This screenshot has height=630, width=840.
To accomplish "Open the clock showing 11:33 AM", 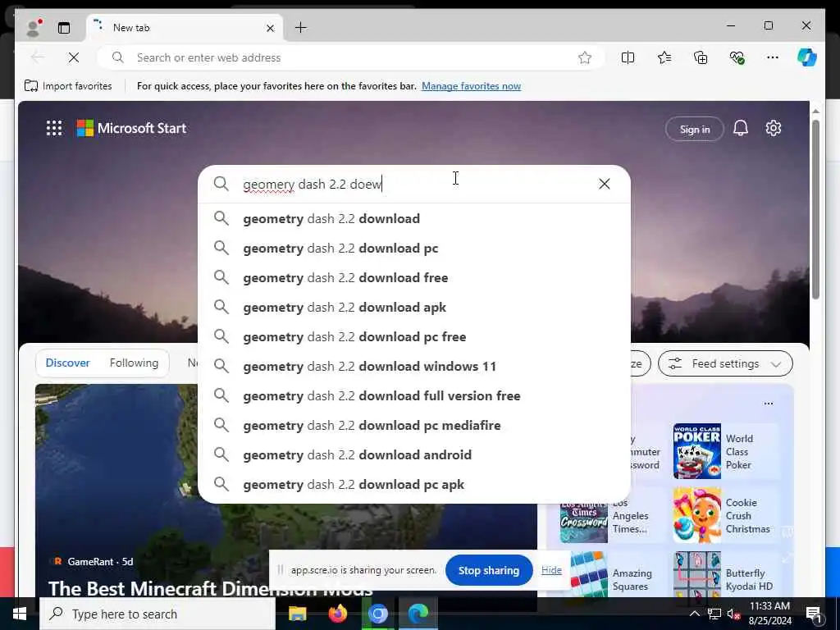I will [769, 614].
